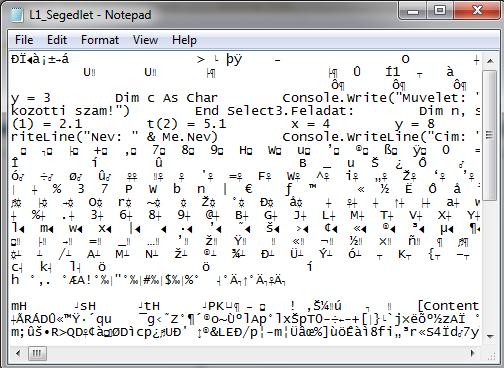The image size is (504, 368).
Task: Open the Edit menu
Action: point(57,40)
